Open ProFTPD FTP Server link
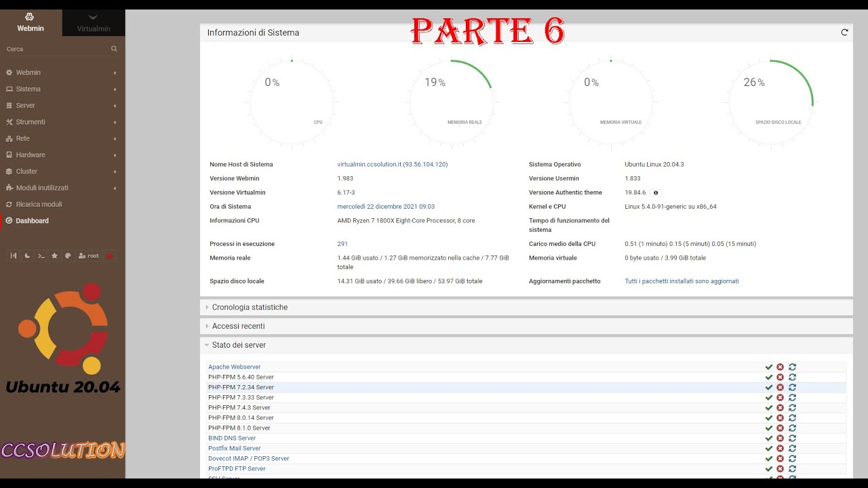The width and height of the screenshot is (868, 488). 237,468
